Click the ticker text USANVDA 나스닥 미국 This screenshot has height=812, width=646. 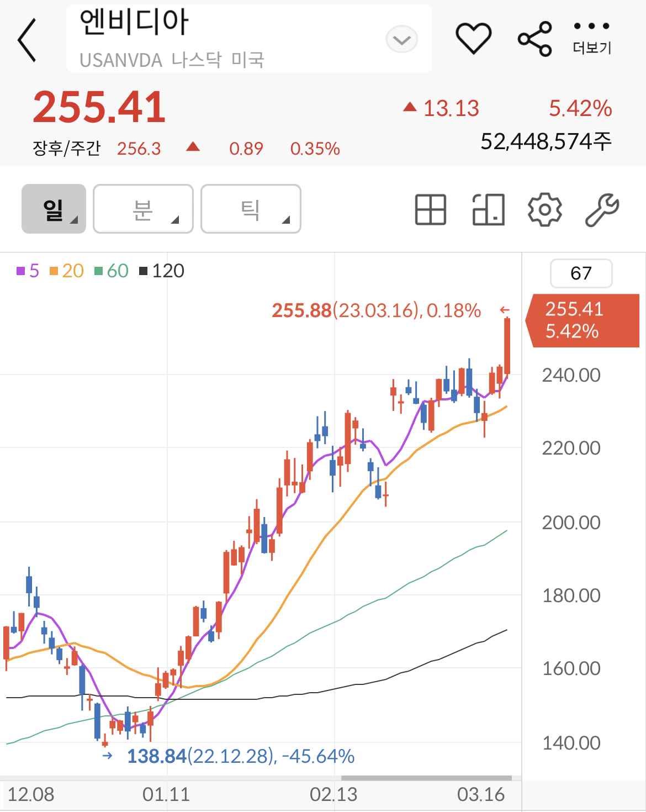[x=172, y=60]
